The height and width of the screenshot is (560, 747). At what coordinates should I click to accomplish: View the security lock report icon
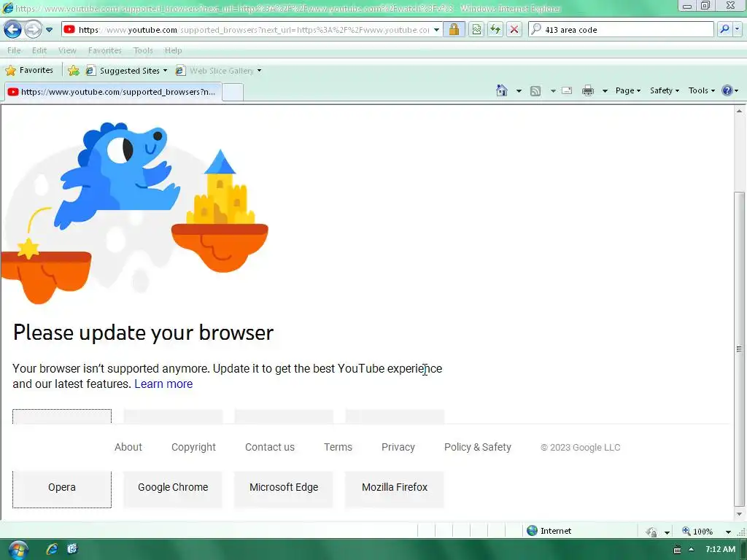454,29
